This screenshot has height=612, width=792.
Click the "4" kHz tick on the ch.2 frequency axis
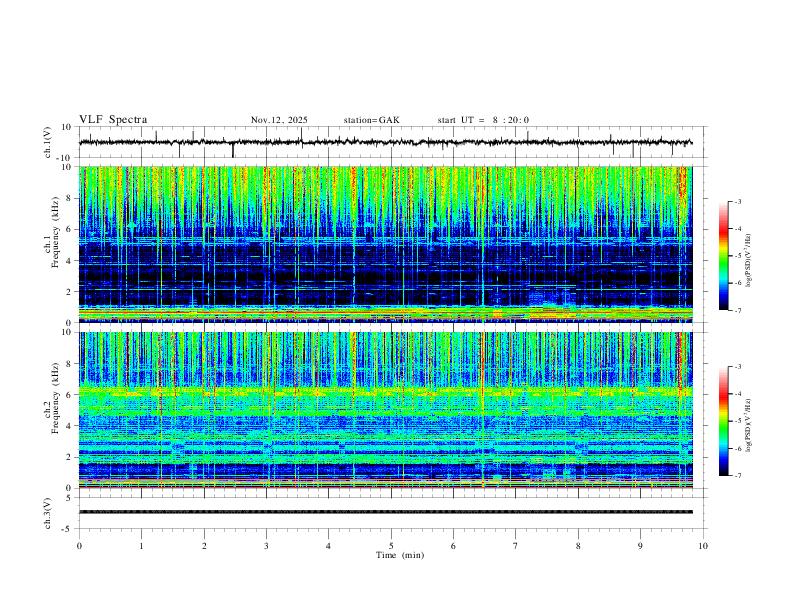coord(70,426)
